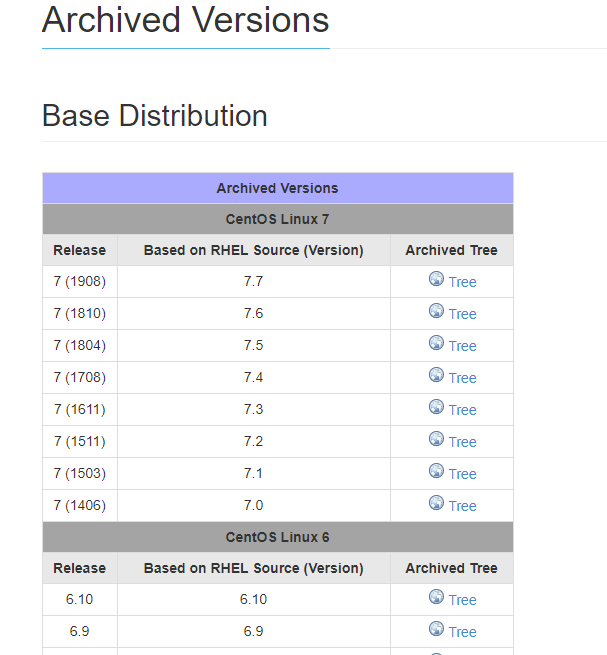This screenshot has width=607, height=655.
Task: Open the Tree link for release 7 (1708)
Action: pyautogui.click(x=462, y=378)
